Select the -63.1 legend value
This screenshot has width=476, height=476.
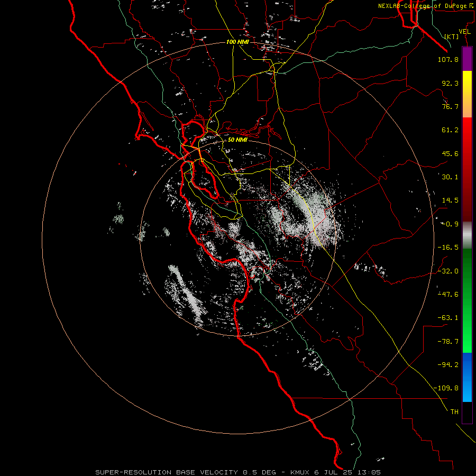coord(448,318)
